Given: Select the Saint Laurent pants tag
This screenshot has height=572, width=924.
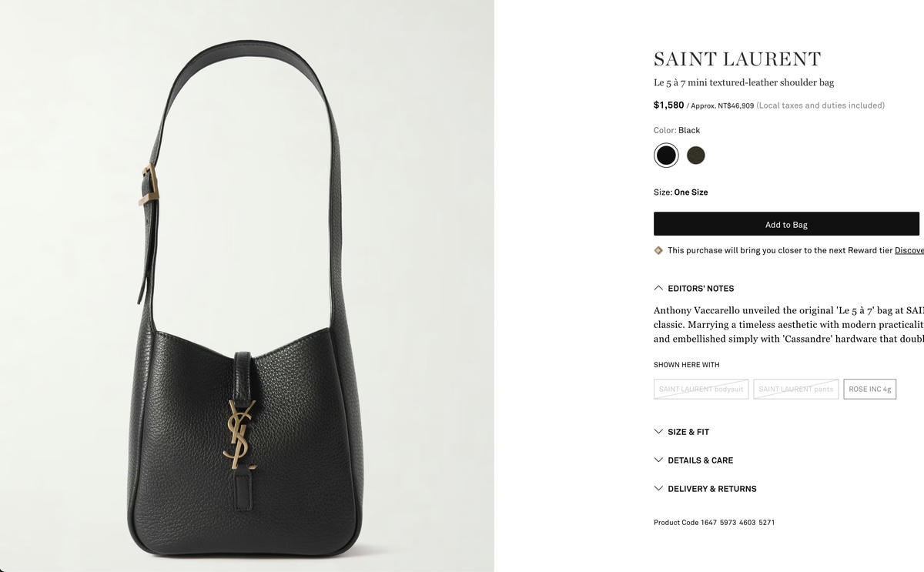Looking at the screenshot, I should pyautogui.click(x=796, y=389).
